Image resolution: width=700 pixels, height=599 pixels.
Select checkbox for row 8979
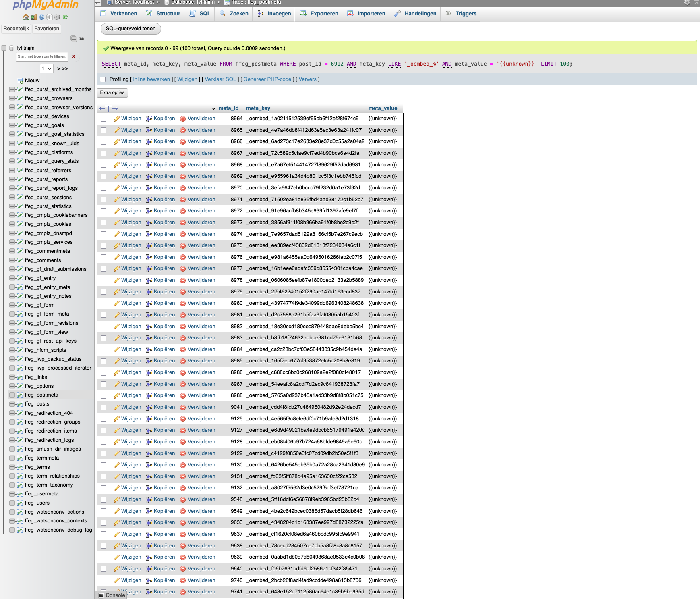coord(104,292)
